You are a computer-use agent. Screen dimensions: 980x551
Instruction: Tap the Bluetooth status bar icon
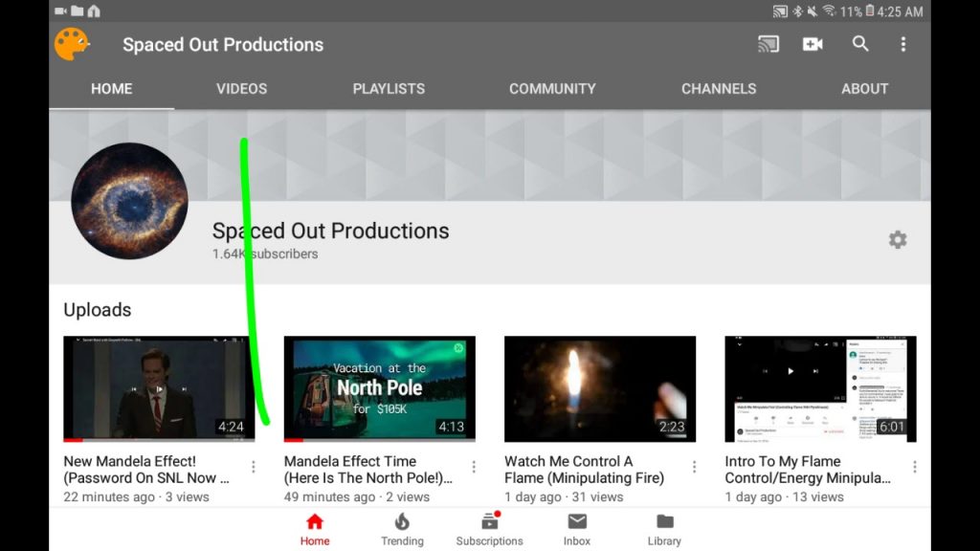(797, 11)
